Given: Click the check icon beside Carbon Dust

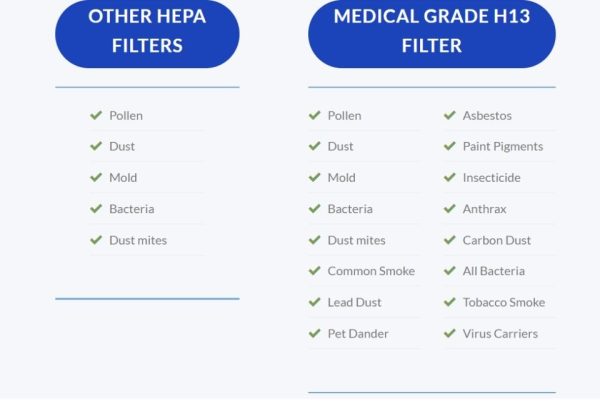Looking at the screenshot, I should click(450, 240).
